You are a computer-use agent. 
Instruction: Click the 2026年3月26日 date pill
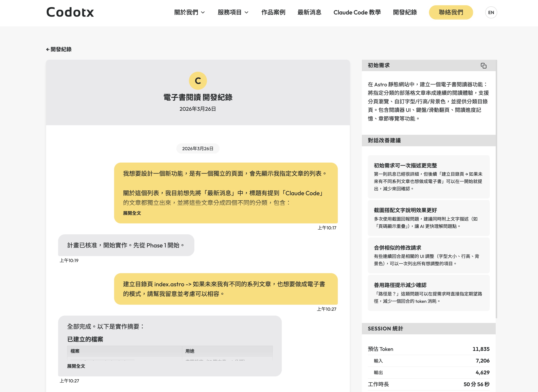coord(198,149)
